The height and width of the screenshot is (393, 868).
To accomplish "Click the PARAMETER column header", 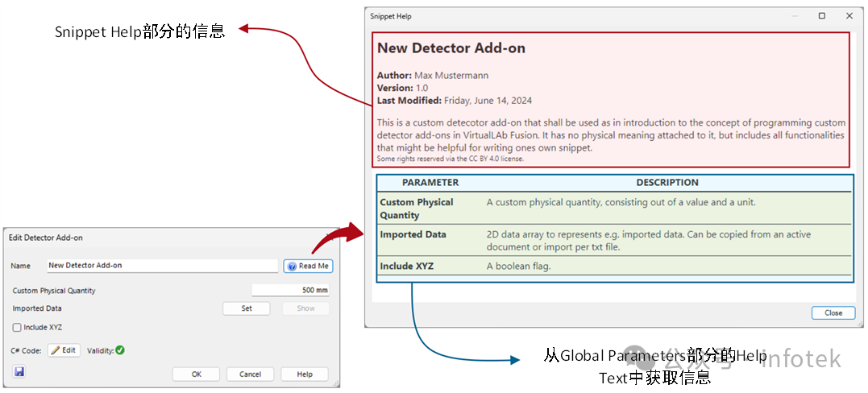I will [430, 183].
